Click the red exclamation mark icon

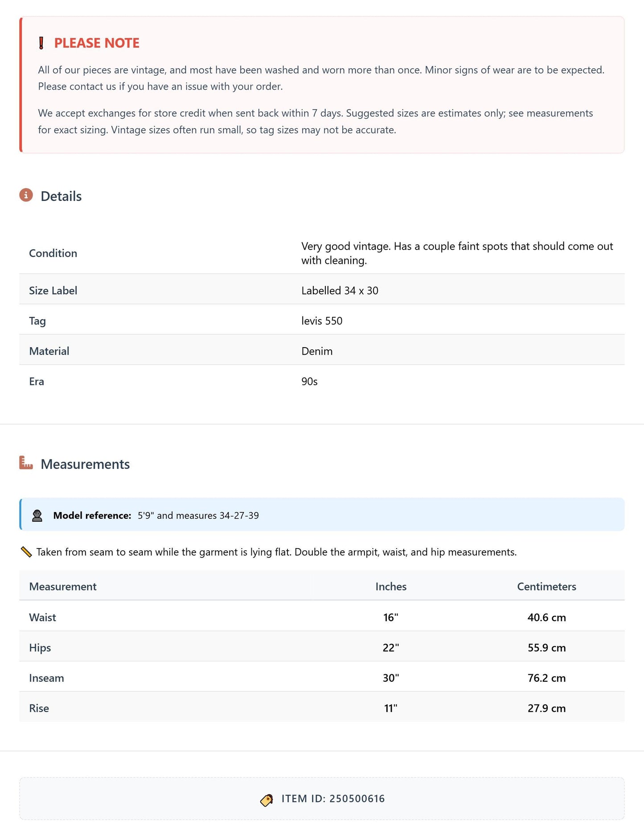(41, 43)
